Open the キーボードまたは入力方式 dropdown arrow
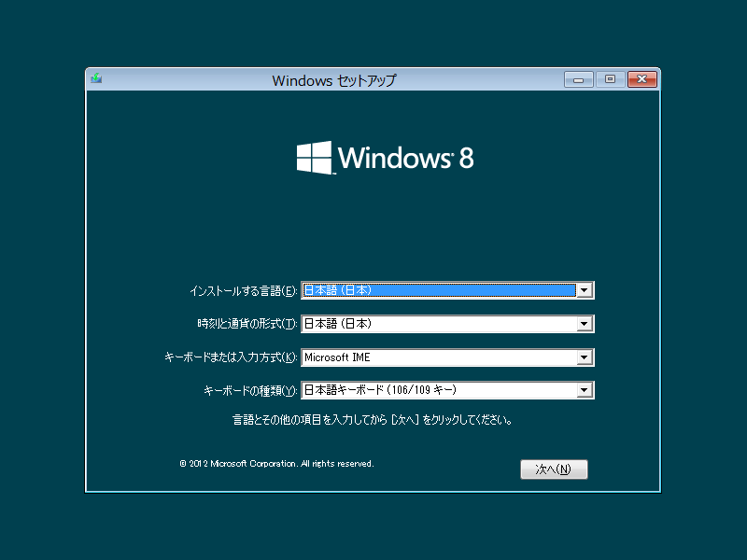 click(585, 357)
